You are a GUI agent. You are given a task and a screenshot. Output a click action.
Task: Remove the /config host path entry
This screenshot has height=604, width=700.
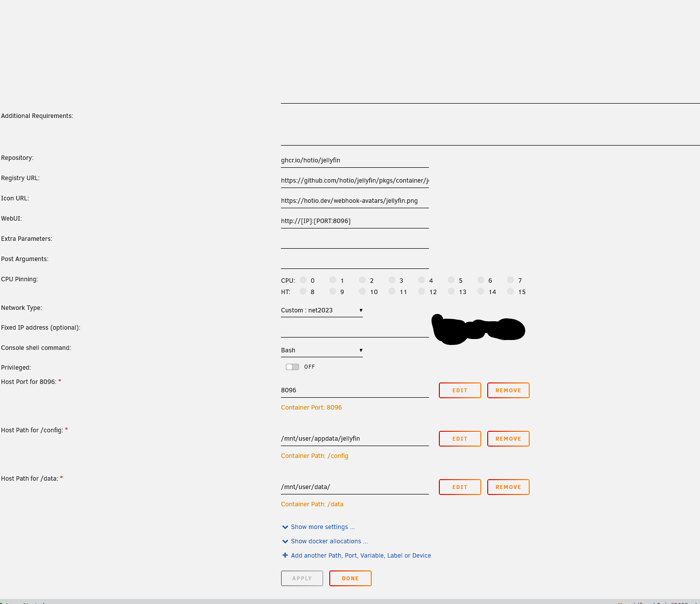tap(508, 439)
